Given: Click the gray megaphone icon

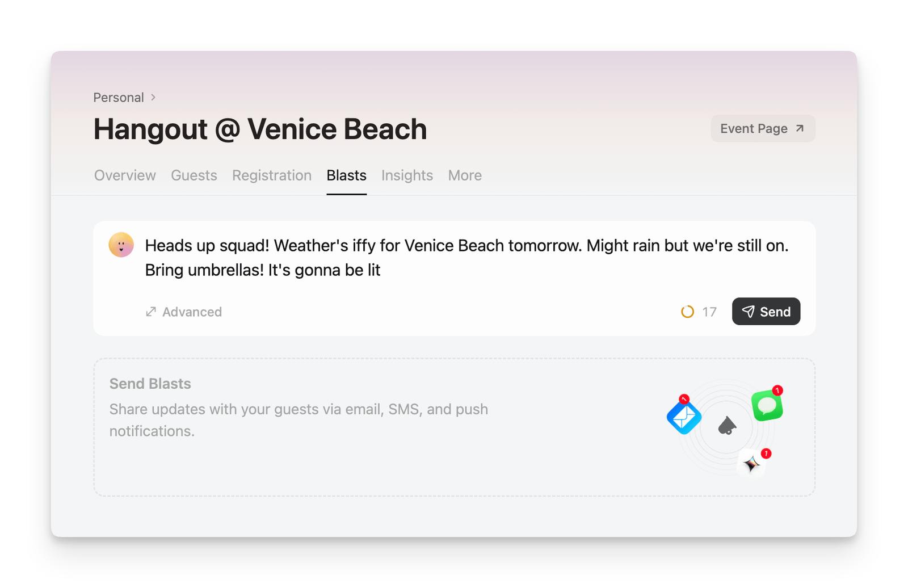Looking at the screenshot, I should 727,426.
